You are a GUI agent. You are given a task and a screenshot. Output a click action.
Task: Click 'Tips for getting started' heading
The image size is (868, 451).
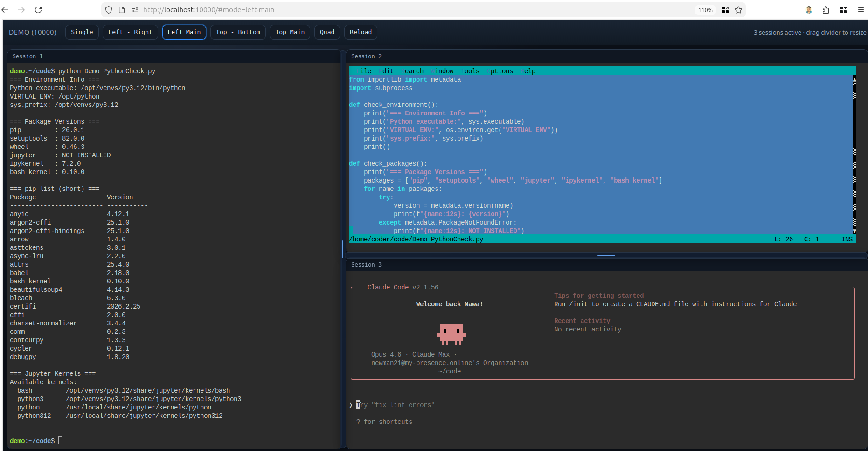pyautogui.click(x=599, y=296)
